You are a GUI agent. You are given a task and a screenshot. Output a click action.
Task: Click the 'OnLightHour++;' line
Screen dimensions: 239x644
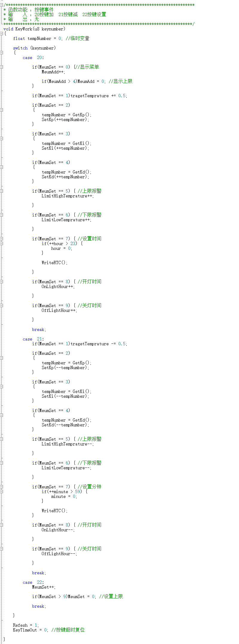(x=58, y=287)
